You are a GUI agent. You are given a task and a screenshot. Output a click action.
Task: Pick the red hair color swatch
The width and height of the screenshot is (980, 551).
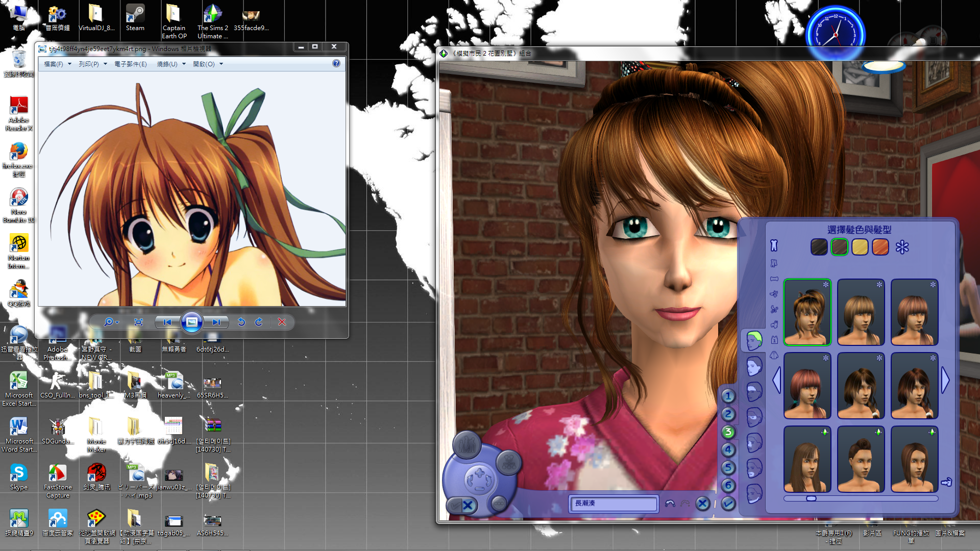pos(880,247)
